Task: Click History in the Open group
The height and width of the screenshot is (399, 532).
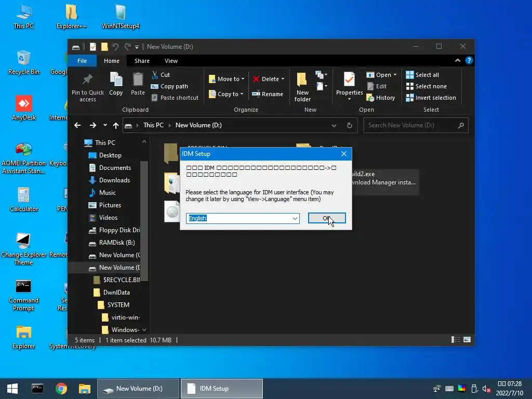Action: 381,98
